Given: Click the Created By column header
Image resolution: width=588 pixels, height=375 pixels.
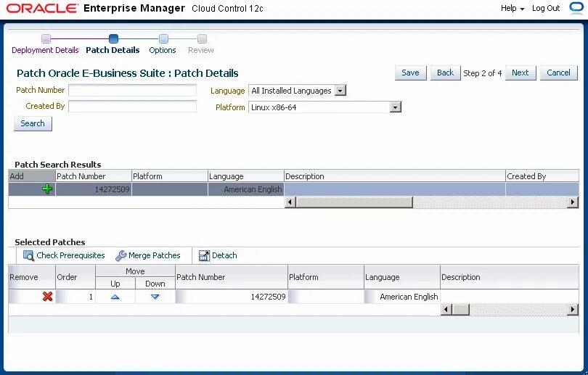Looking at the screenshot, I should (542, 176).
